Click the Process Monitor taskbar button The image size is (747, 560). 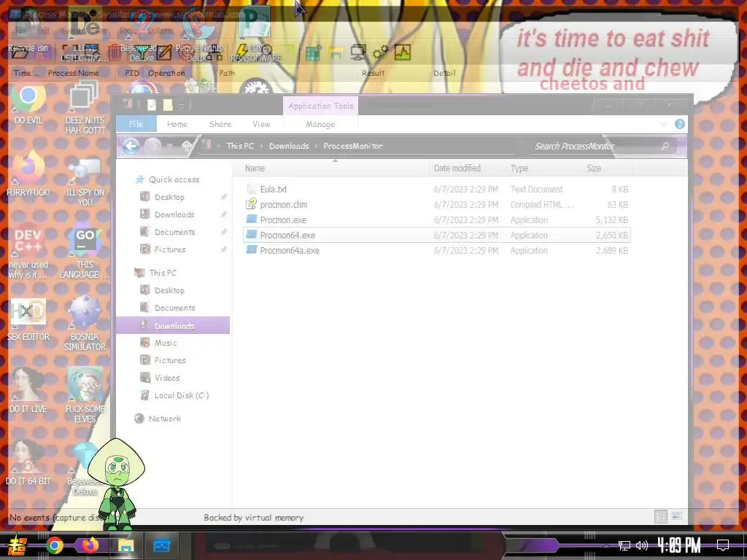(x=161, y=545)
